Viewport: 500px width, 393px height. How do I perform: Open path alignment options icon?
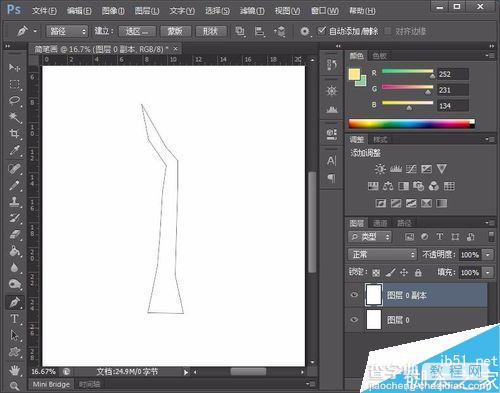tap(260, 32)
